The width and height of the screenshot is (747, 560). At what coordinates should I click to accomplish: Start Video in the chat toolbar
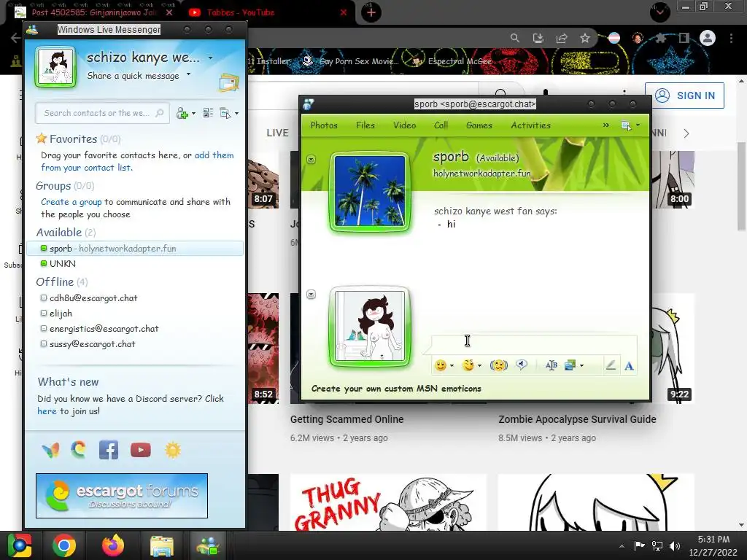coord(404,125)
